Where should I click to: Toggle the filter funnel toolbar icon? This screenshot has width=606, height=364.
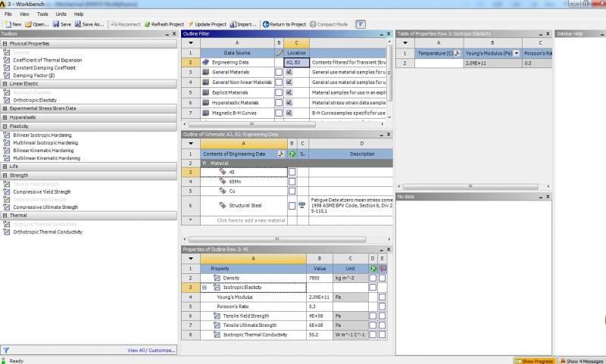pyautogui.click(x=361, y=24)
